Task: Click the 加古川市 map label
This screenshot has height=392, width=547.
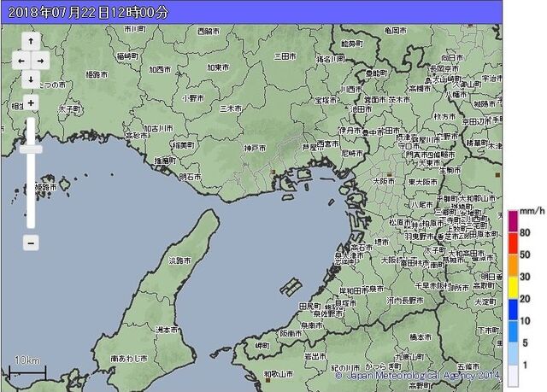Action: (x=159, y=129)
